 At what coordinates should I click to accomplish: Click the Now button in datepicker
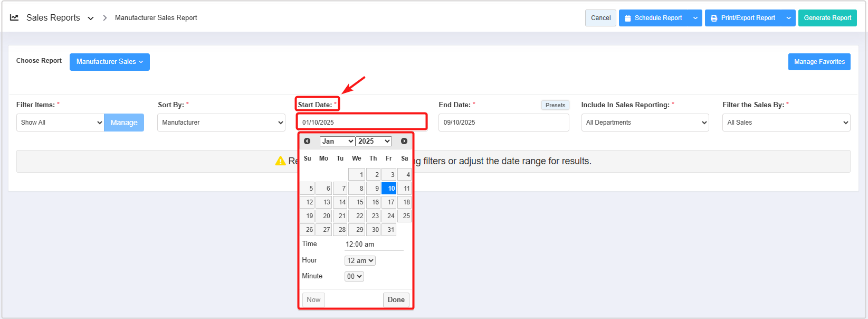pyautogui.click(x=313, y=299)
